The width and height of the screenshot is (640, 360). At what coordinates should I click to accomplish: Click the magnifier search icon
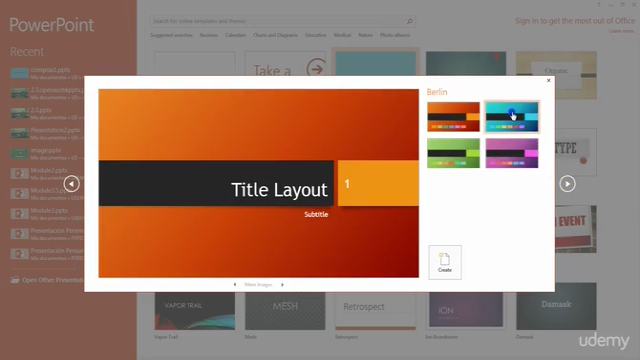click(410, 21)
